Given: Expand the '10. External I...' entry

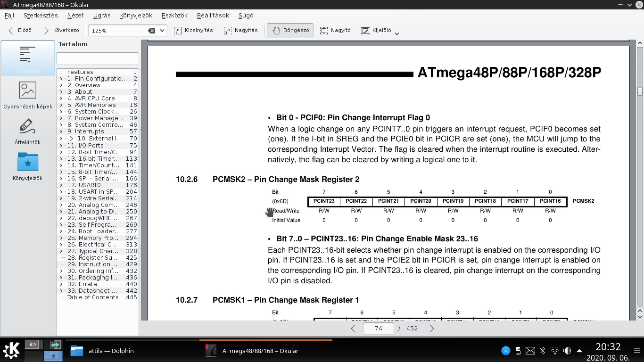Looking at the screenshot, I should pyautogui.click(x=71, y=139).
